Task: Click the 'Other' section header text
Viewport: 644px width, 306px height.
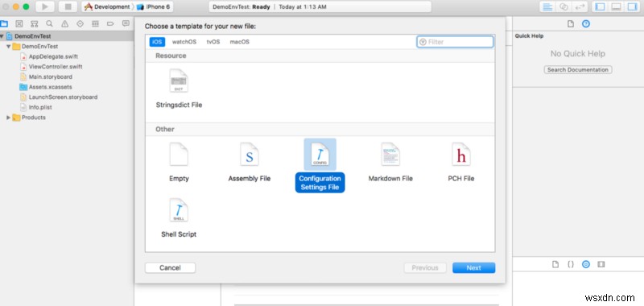Action: [x=165, y=129]
